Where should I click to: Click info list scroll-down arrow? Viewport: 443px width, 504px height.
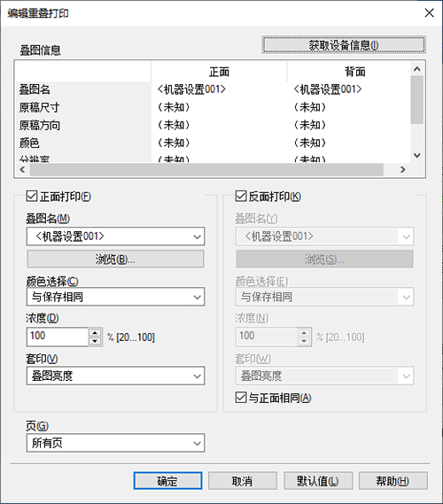point(417,156)
